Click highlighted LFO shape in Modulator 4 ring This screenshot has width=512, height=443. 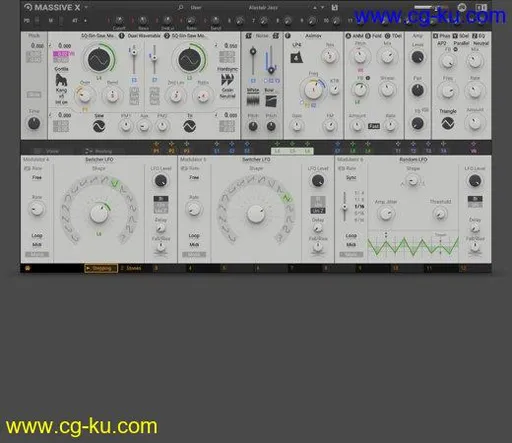115,183
